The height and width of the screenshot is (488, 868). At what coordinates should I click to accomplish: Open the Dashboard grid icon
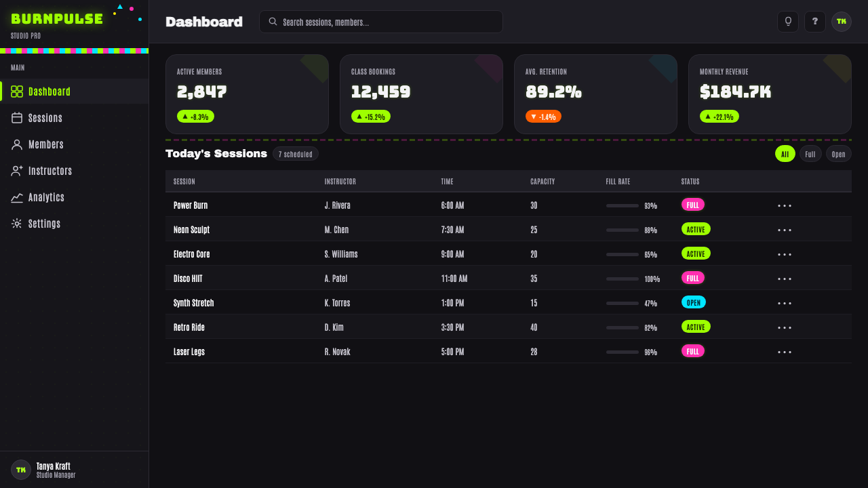[x=17, y=91]
